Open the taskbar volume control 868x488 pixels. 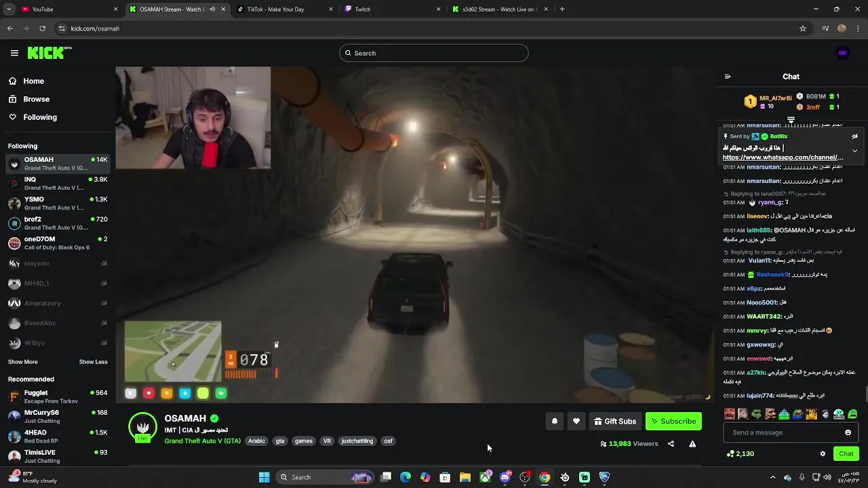pos(829,477)
